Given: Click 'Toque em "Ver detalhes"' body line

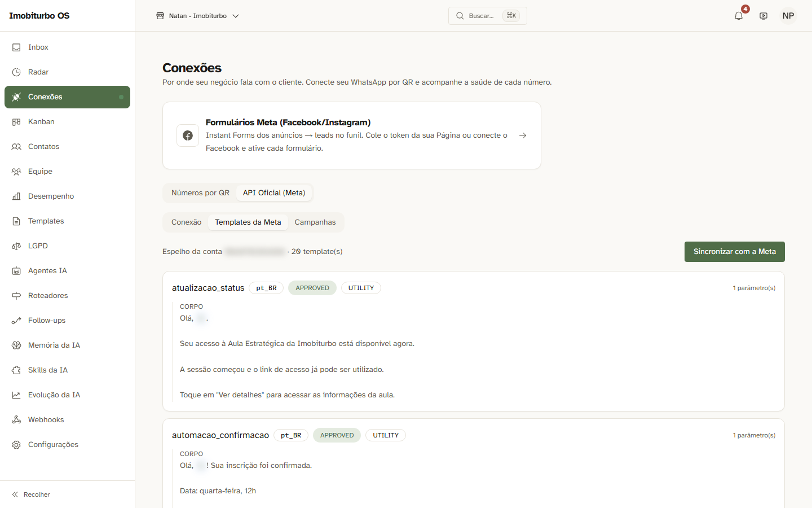Looking at the screenshot, I should tap(287, 395).
